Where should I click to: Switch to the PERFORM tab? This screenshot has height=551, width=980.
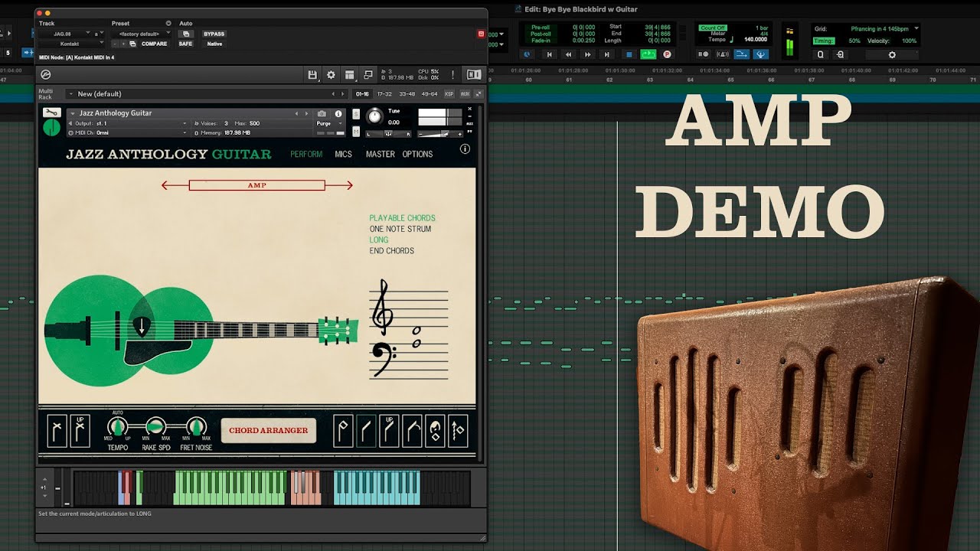pos(306,154)
